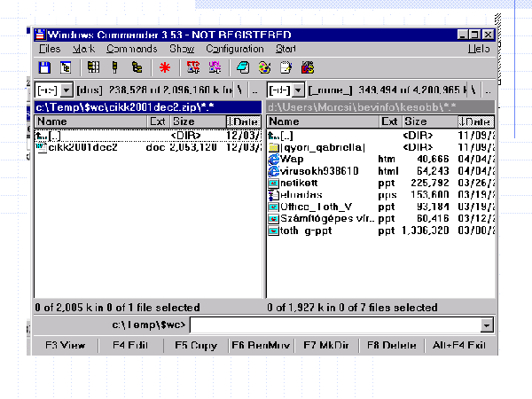Click the red asterisk invert selection icon
The height and width of the screenshot is (399, 532).
pyautogui.click(x=163, y=67)
